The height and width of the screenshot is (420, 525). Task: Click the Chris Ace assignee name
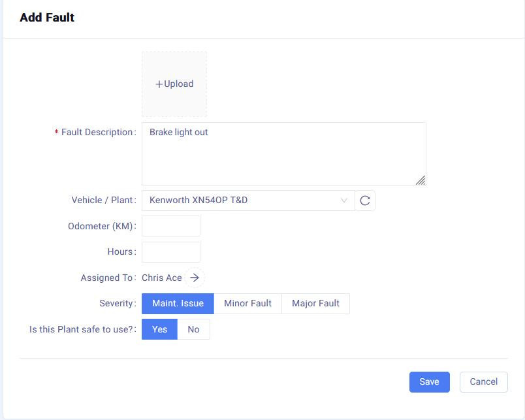162,278
